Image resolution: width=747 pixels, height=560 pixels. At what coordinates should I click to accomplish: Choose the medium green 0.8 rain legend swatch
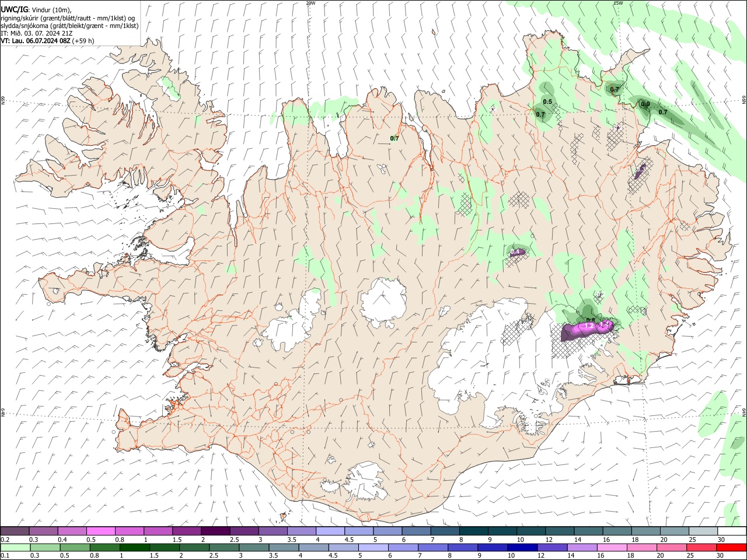pos(105,548)
